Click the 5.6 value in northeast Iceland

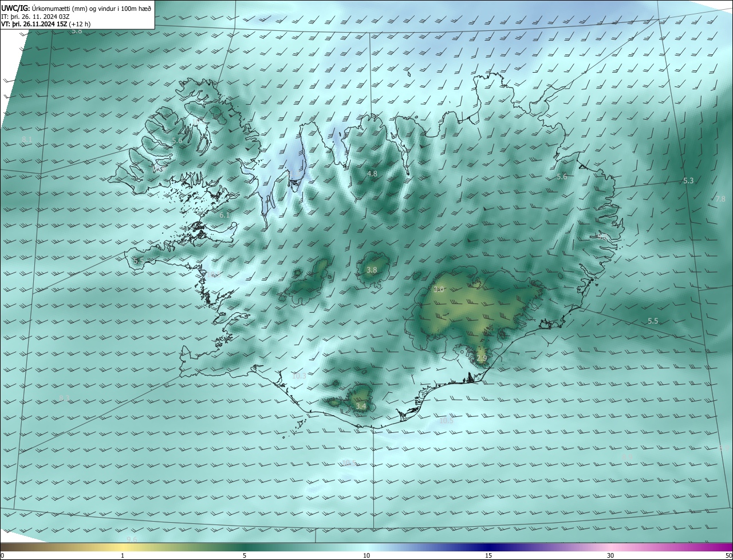(x=562, y=177)
